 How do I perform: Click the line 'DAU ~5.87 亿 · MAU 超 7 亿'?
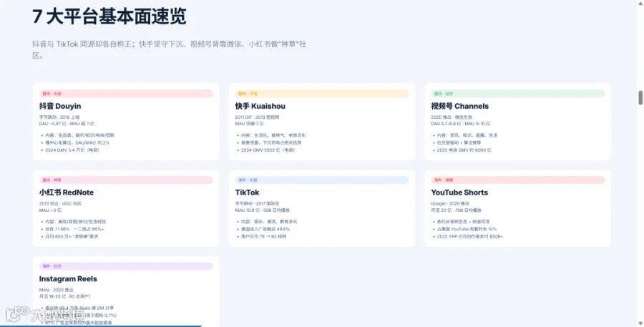(67, 124)
